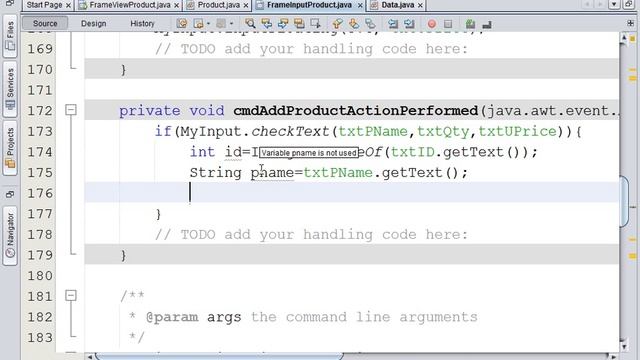Click vertical scrollbar down arrow
This screenshot has height=360, width=640.
(624, 347)
